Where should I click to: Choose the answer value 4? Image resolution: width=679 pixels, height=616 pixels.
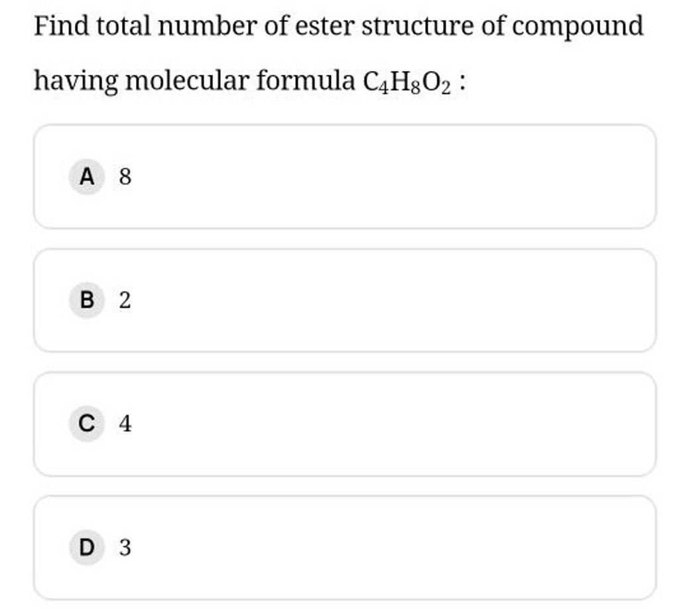click(x=125, y=423)
